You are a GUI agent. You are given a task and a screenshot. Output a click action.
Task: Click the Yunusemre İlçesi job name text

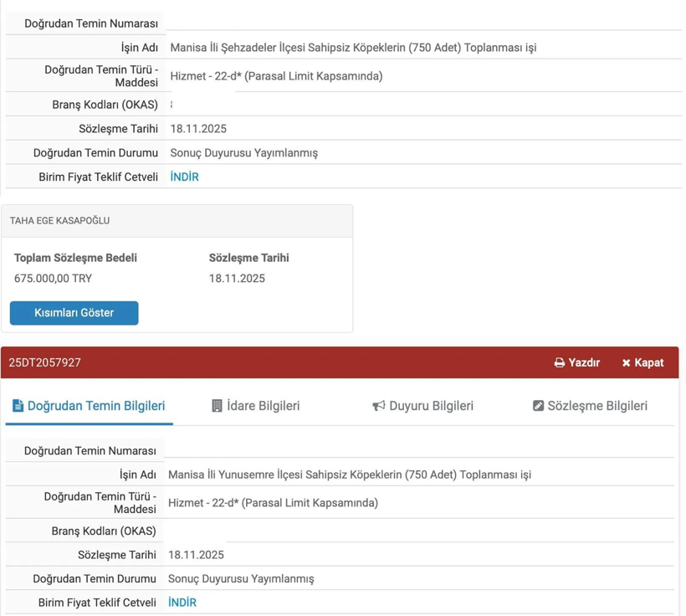coord(349,475)
